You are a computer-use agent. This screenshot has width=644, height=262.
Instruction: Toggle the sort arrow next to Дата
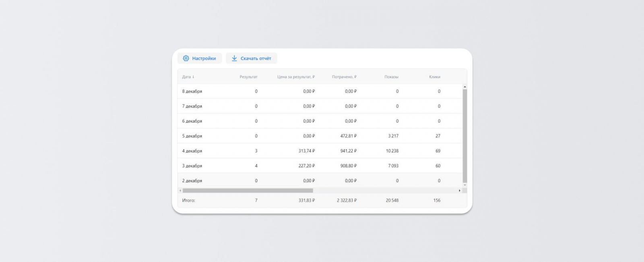pyautogui.click(x=194, y=77)
